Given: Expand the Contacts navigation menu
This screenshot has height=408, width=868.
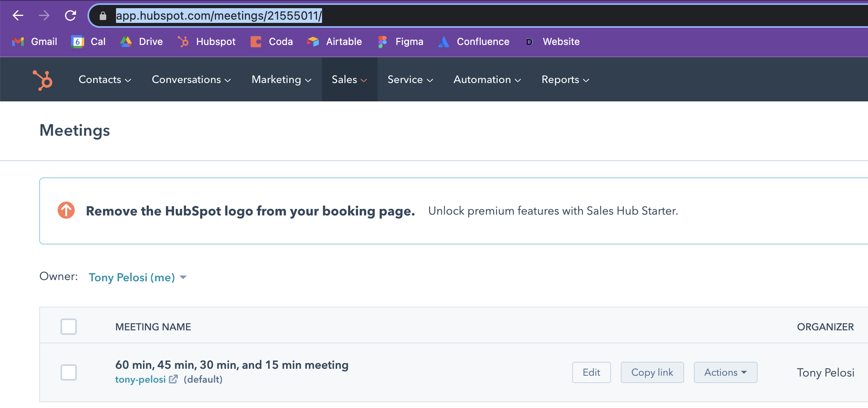Looking at the screenshot, I should pyautogui.click(x=105, y=80).
